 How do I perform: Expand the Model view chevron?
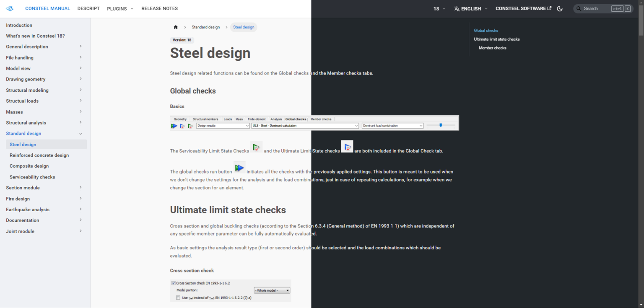(x=80, y=68)
